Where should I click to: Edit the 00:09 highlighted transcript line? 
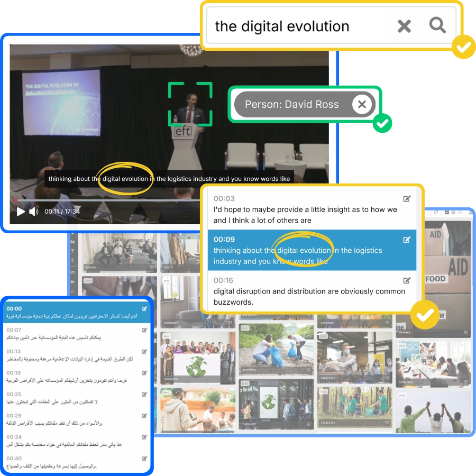point(407,240)
